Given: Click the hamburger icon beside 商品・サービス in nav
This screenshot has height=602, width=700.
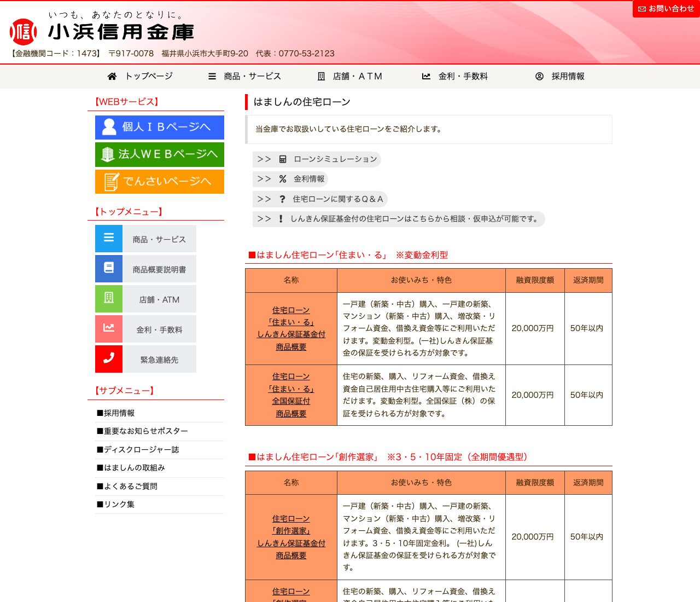Looking at the screenshot, I should (x=212, y=76).
